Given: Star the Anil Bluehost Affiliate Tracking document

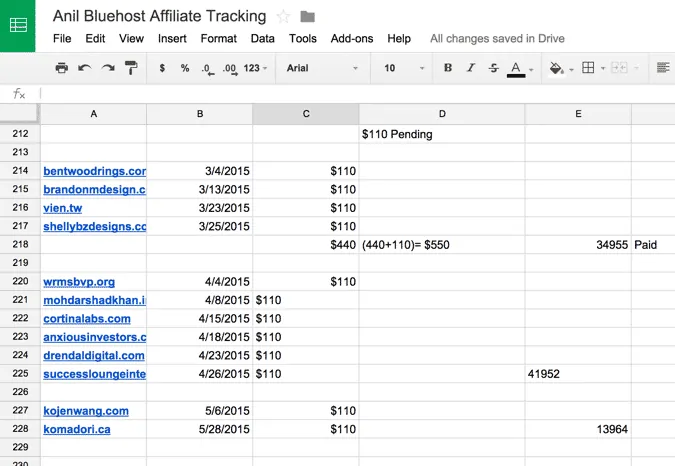Looking at the screenshot, I should (x=283, y=17).
